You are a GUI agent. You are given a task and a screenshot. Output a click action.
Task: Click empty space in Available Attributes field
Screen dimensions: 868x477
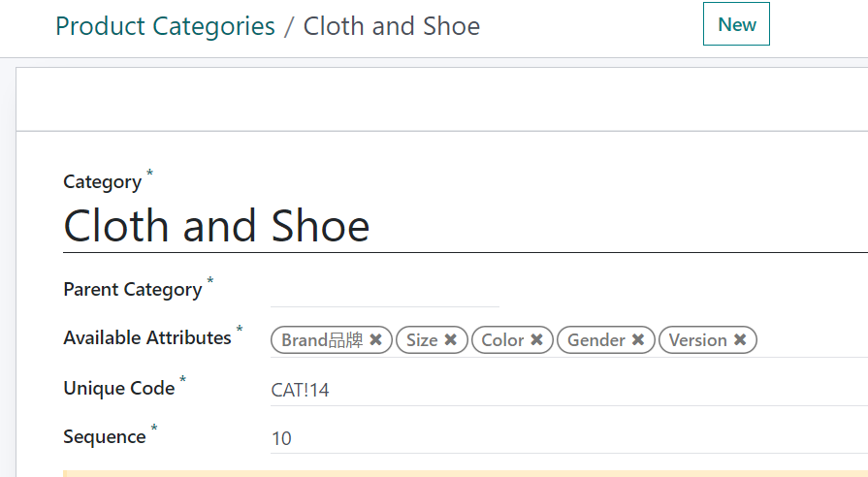click(x=810, y=340)
